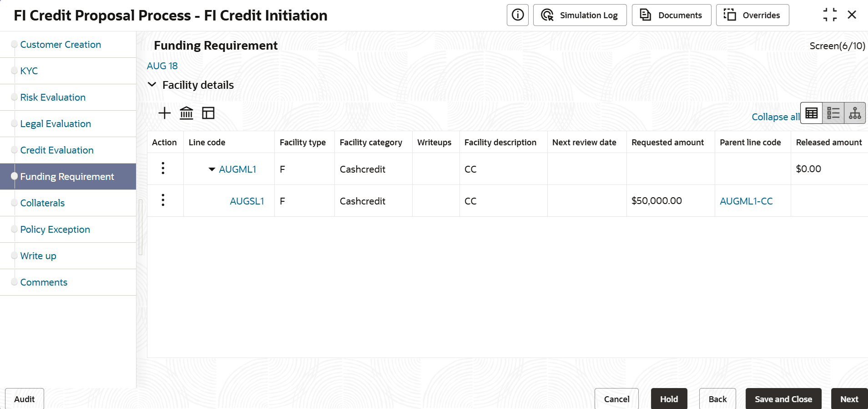
Task: Open the Overrides panel
Action: tap(752, 15)
